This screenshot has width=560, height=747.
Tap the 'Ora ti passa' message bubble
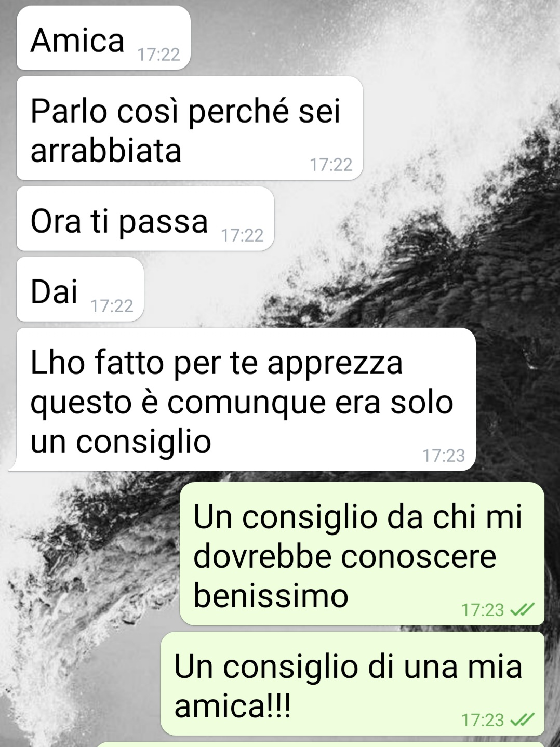145,219
